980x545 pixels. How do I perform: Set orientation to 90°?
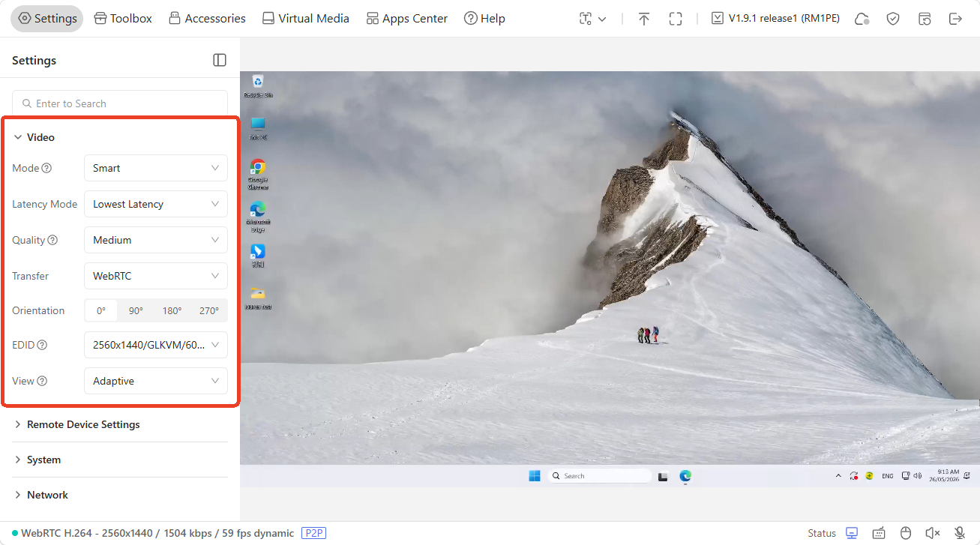click(x=136, y=310)
